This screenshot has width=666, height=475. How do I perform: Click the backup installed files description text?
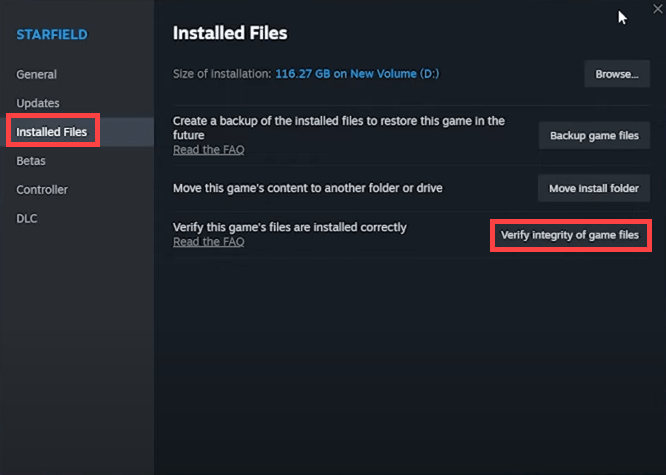pyautogui.click(x=339, y=128)
